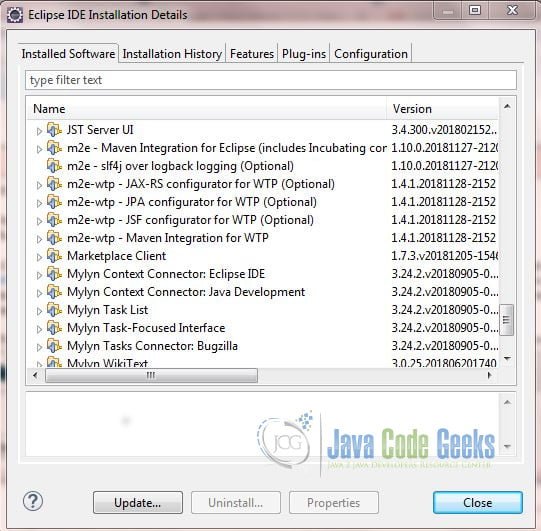Sort by the Name column header
This screenshot has width=541, height=531.
[207, 109]
